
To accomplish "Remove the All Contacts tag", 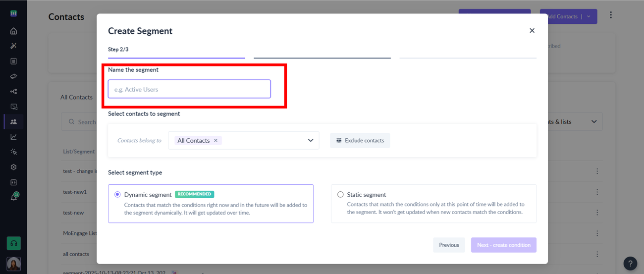I will [215, 141].
